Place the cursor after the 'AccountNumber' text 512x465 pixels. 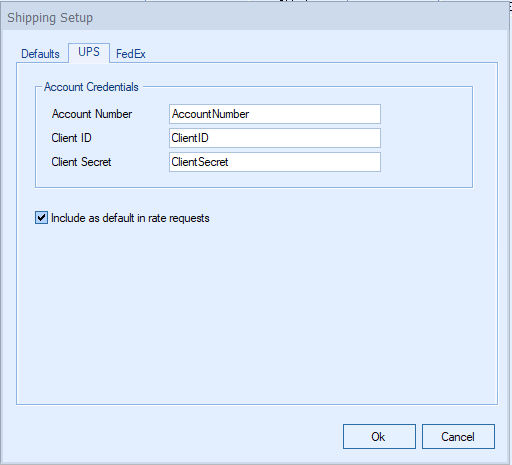(250, 114)
